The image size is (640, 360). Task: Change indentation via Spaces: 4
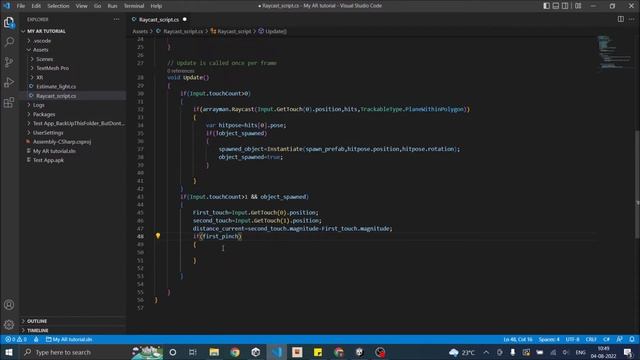pyautogui.click(x=549, y=340)
